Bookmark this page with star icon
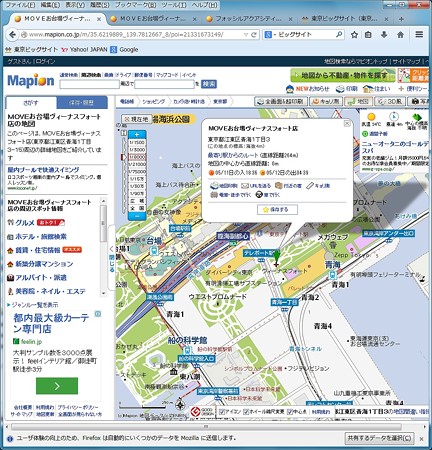Viewport: 432px width, 450px height. point(354,34)
